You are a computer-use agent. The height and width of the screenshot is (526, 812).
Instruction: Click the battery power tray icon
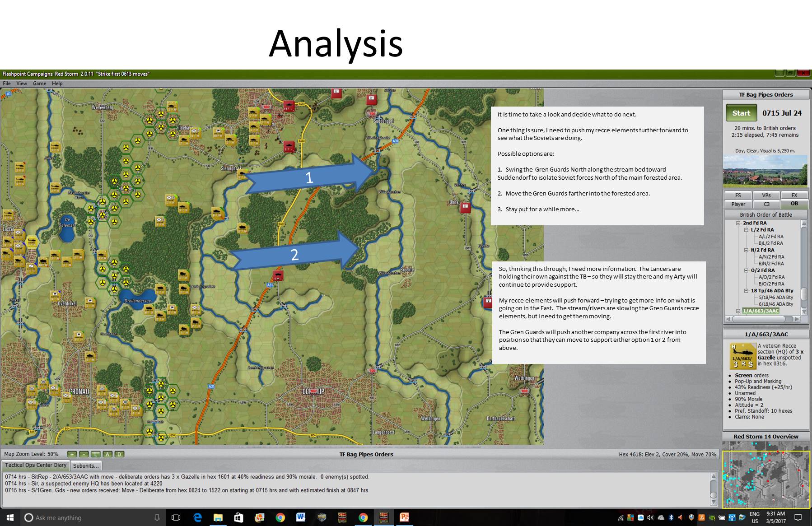722,517
